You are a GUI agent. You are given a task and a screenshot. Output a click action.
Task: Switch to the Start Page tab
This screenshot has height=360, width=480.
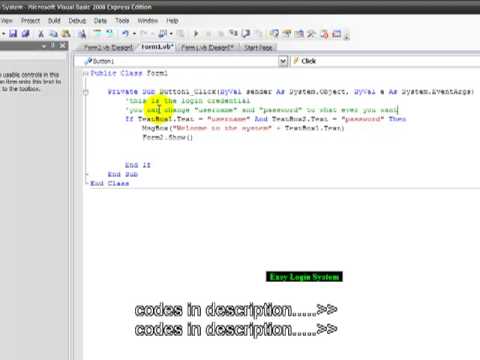coord(258,47)
